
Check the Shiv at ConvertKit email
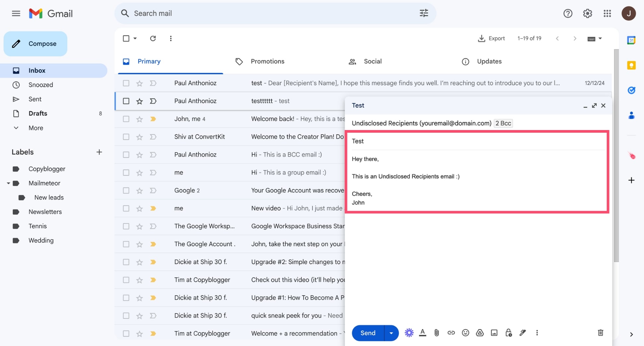[x=126, y=137]
